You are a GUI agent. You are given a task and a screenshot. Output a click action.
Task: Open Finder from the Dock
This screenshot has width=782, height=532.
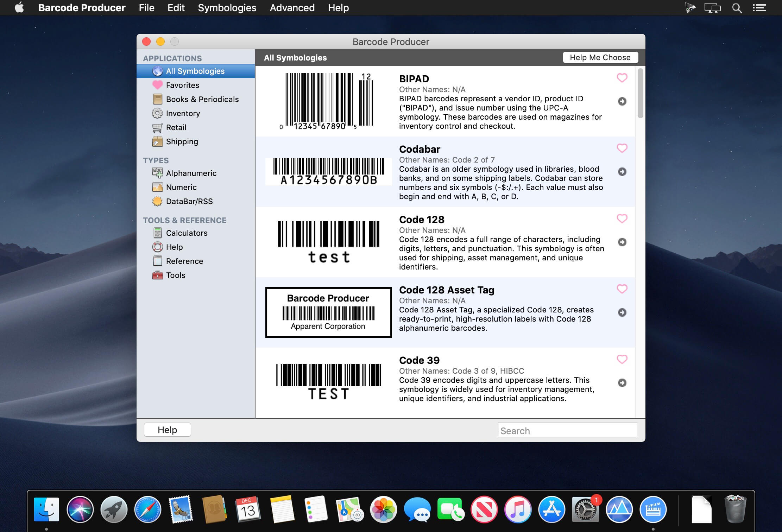point(46,509)
